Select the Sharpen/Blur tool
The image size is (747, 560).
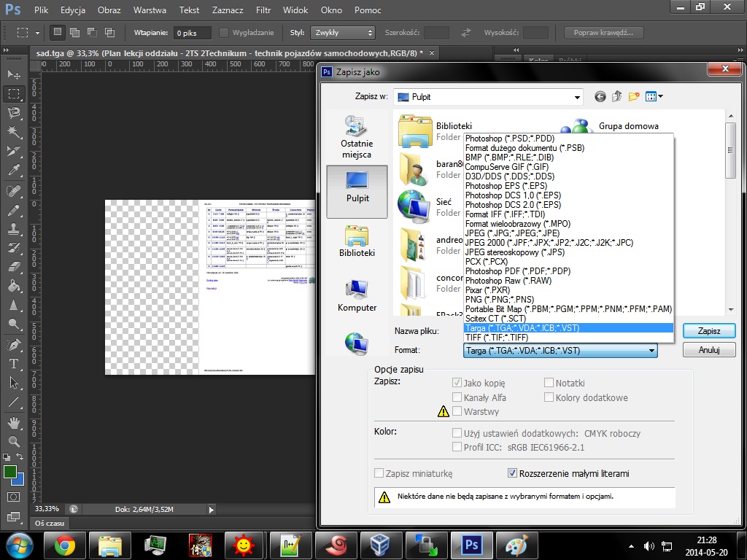[14, 305]
